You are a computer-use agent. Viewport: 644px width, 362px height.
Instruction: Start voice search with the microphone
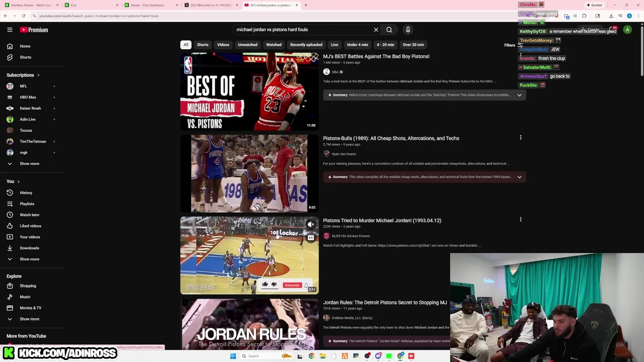408,30
